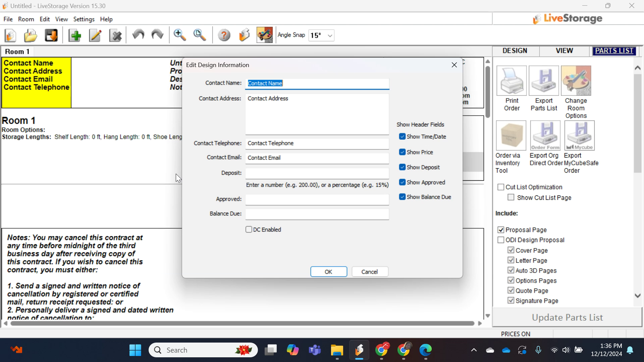Check the Cut List Optimization box

tap(501, 187)
